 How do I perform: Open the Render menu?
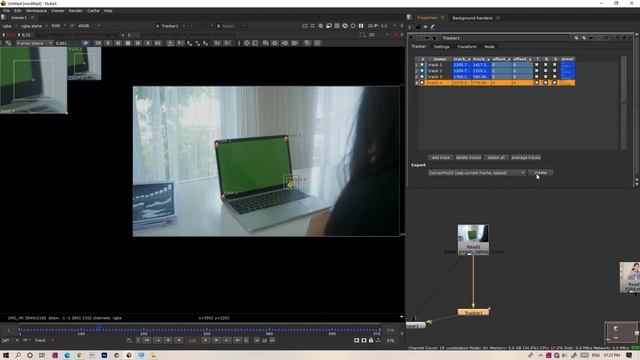point(76,11)
